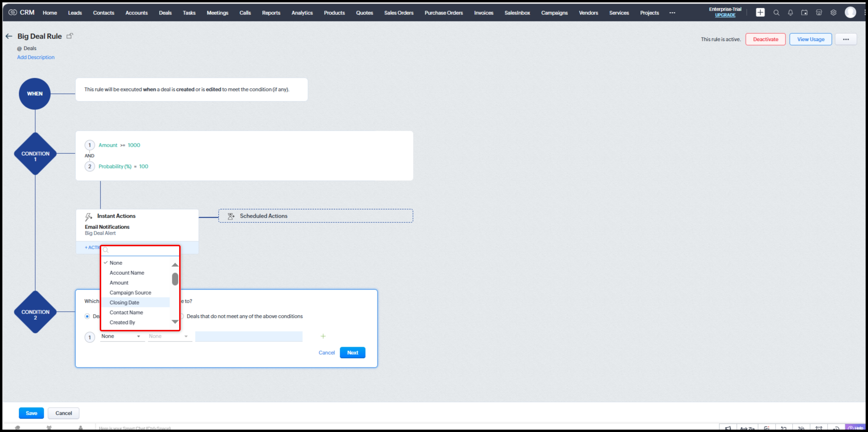
Task: Open the Projects tab
Action: pyautogui.click(x=649, y=13)
